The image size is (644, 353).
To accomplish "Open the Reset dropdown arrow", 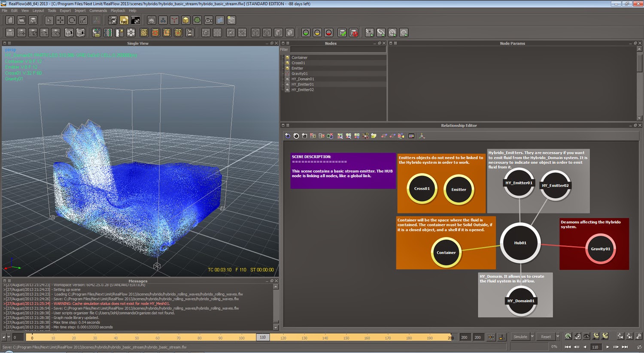I will (x=558, y=337).
